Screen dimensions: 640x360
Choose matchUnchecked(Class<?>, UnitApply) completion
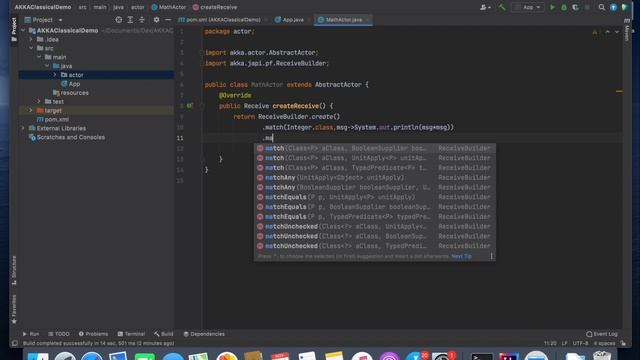tap(374, 227)
